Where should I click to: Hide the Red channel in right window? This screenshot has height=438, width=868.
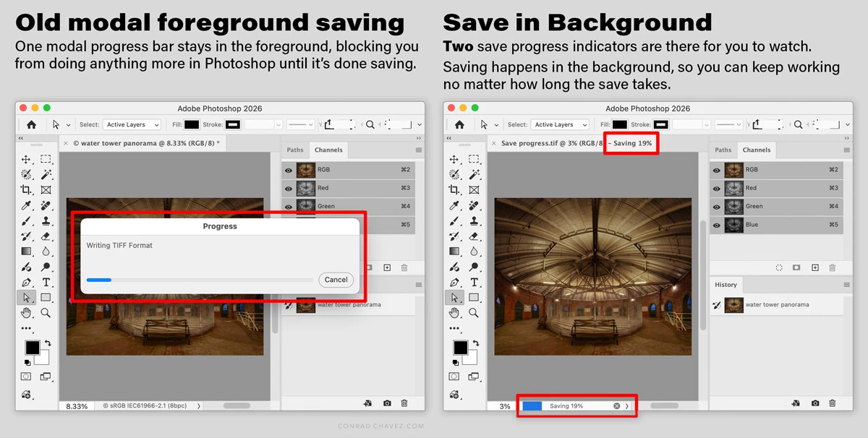tap(717, 188)
